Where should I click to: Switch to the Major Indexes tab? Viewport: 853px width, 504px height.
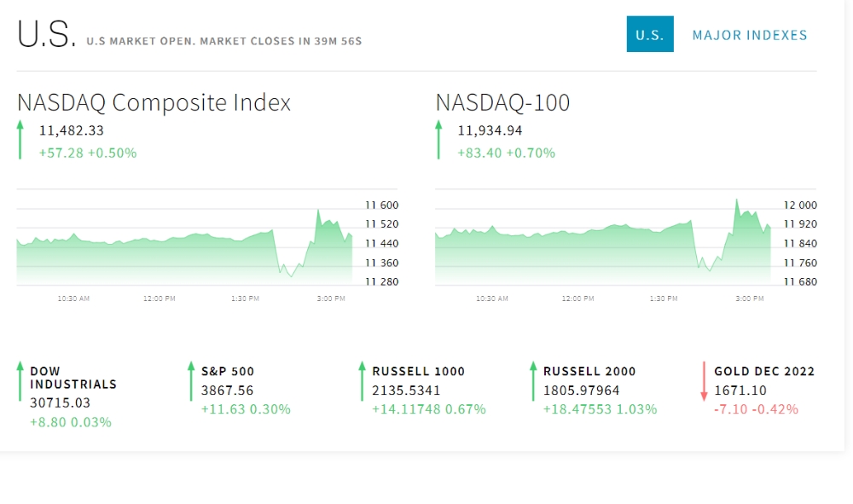[750, 35]
